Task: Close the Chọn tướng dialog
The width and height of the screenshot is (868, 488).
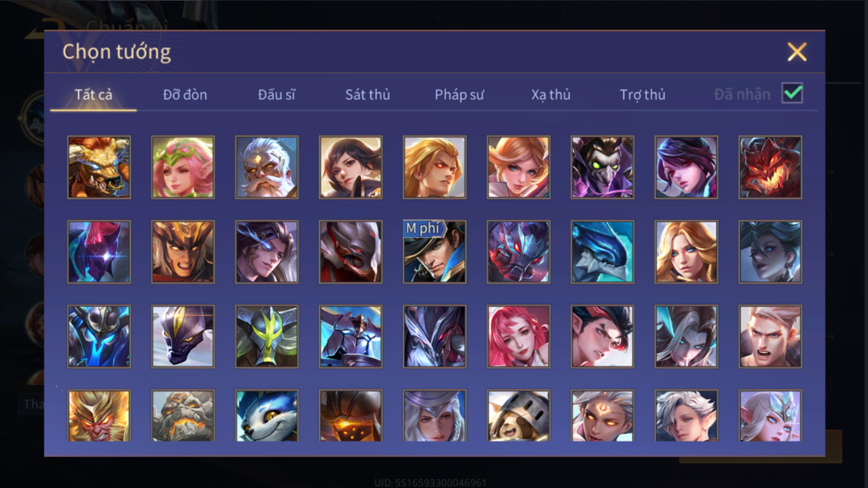Action: [797, 51]
